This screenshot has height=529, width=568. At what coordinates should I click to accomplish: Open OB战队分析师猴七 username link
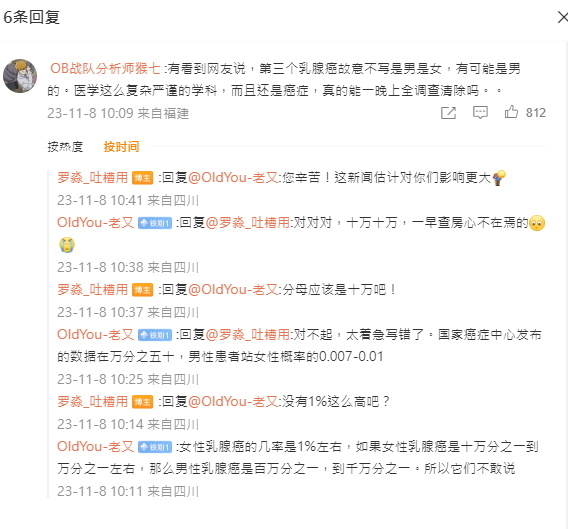pyautogui.click(x=105, y=68)
